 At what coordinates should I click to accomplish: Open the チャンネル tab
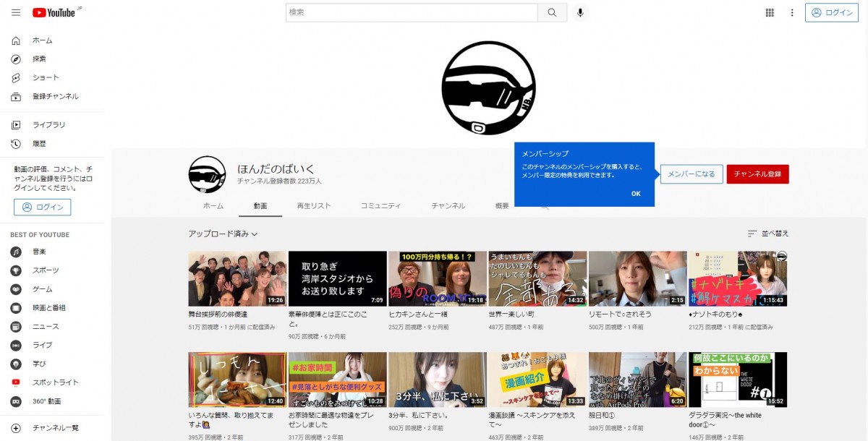click(448, 206)
